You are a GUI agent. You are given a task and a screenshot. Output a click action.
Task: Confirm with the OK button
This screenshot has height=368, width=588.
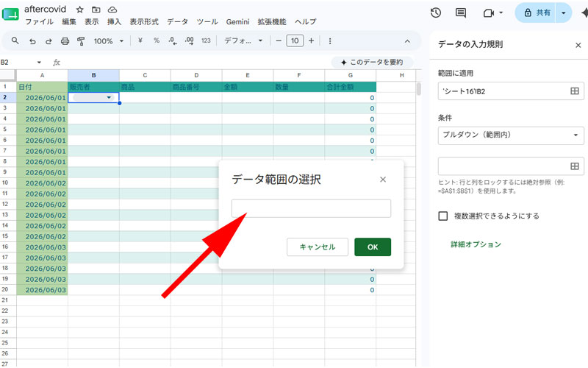[x=373, y=247]
